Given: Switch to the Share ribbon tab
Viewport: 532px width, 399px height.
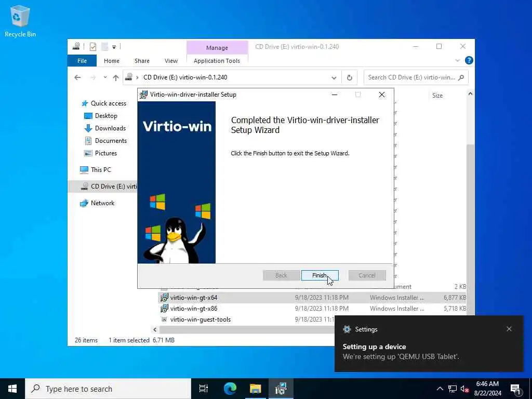Looking at the screenshot, I should click(x=142, y=61).
